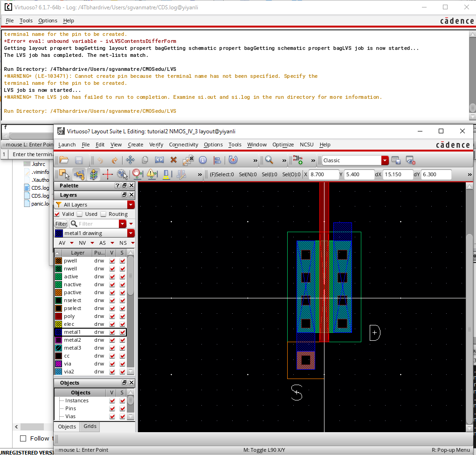This screenshot has height=455, width=476.
Task: Click the Save floppy disk icon
Action: coord(79,160)
